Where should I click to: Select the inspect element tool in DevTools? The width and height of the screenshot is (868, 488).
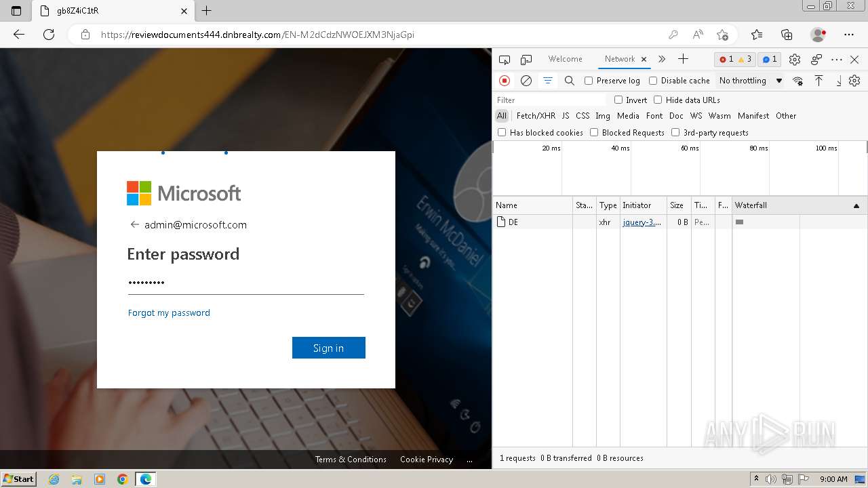pyautogui.click(x=505, y=60)
